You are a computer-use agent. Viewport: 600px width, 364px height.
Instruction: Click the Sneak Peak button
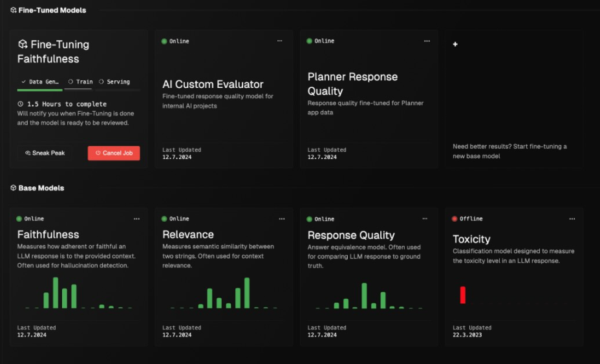point(45,153)
